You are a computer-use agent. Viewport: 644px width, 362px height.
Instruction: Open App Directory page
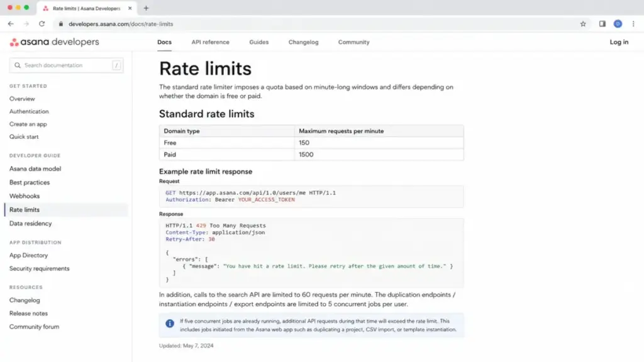click(28, 255)
